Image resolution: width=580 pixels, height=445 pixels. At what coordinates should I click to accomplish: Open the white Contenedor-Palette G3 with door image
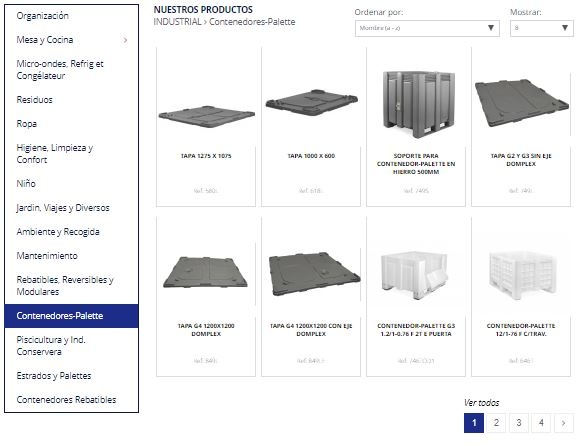[x=414, y=276]
